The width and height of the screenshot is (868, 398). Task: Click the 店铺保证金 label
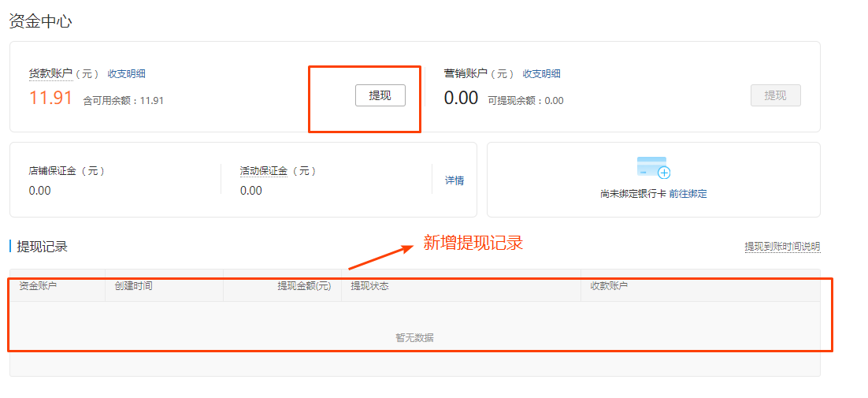pyautogui.click(x=53, y=171)
